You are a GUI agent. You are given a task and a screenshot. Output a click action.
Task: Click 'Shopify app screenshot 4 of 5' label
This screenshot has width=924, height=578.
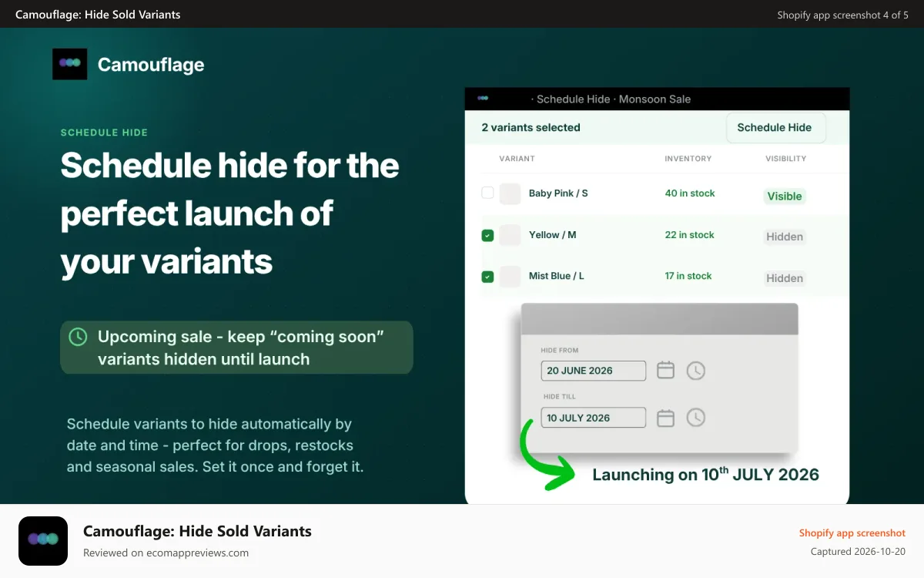pyautogui.click(x=842, y=15)
